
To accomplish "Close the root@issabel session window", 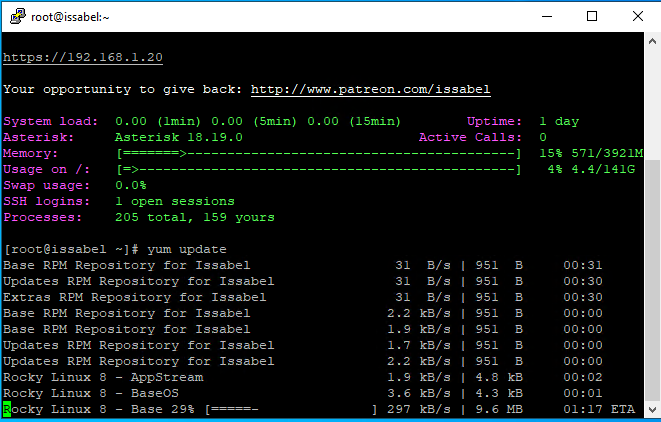I will (637, 16).
